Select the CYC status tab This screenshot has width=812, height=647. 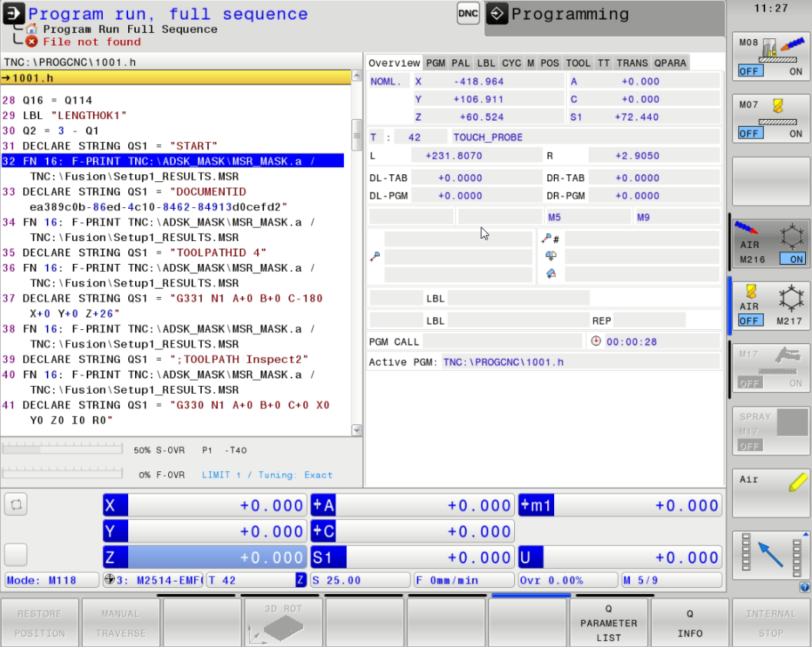coord(511,63)
